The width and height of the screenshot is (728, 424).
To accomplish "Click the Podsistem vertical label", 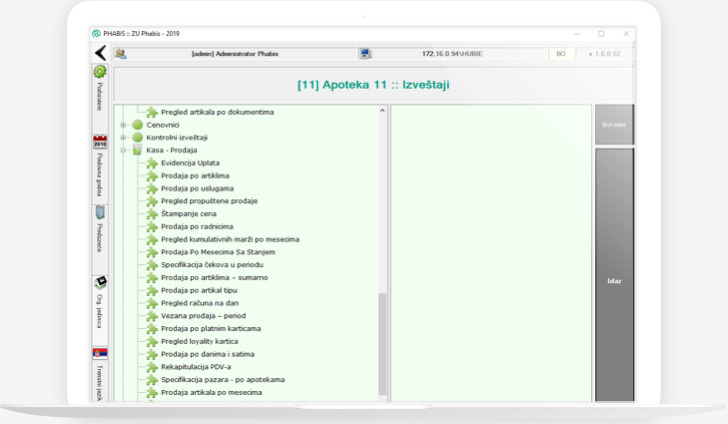I will click(99, 97).
